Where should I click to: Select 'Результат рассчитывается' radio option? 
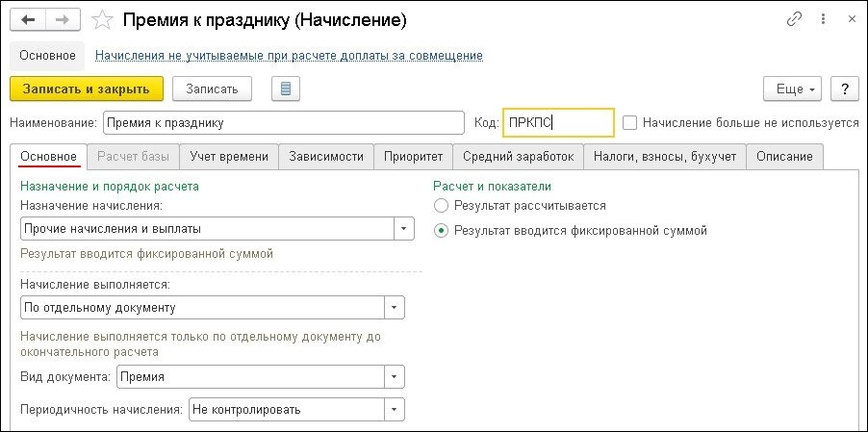(x=442, y=205)
